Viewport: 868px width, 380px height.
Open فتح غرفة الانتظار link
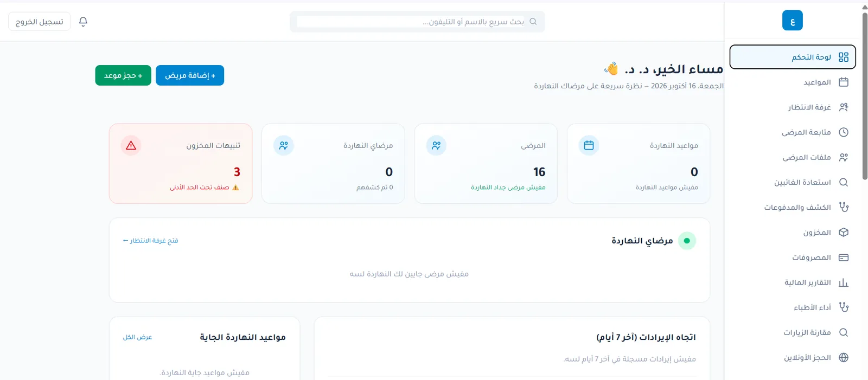coord(151,241)
